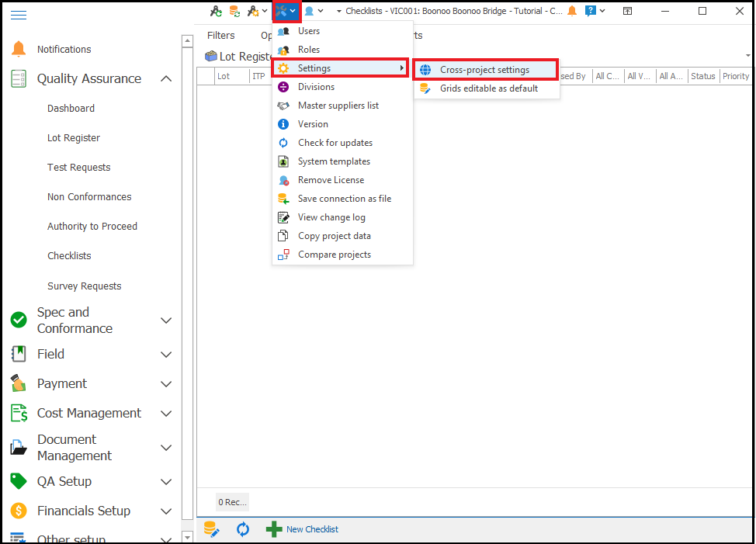756x544 pixels.
Task: Click the blue help question mark icon
Action: coord(591,11)
